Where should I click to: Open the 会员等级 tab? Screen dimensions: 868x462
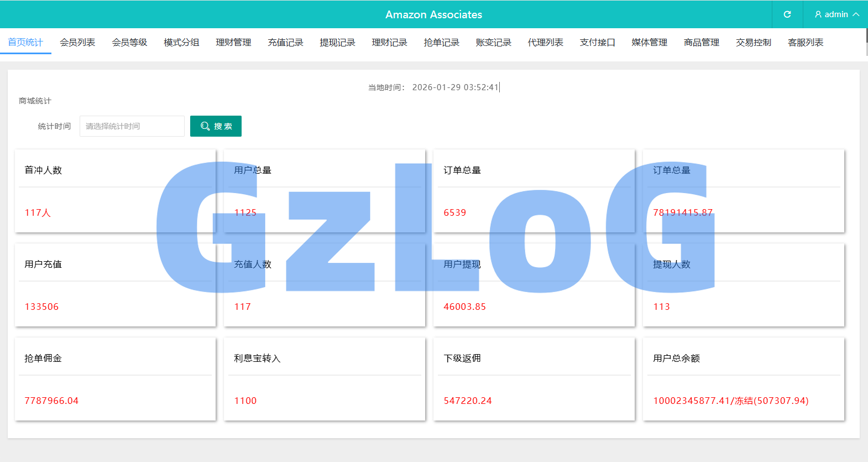point(129,43)
